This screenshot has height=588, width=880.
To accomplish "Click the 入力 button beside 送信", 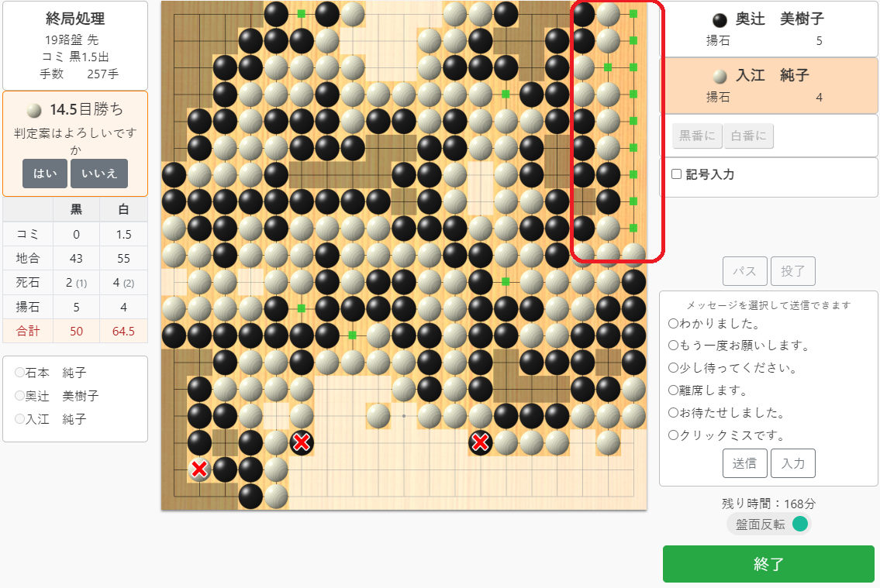I will point(793,463).
